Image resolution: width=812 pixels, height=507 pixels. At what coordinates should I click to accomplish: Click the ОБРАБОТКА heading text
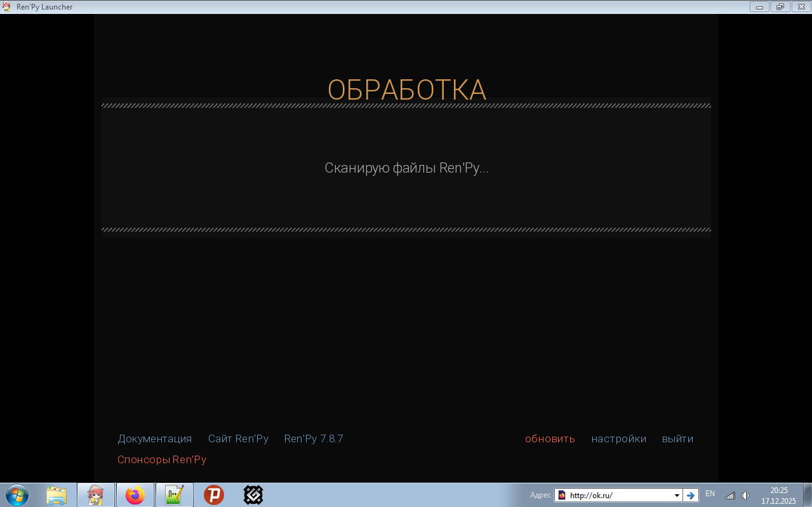[406, 90]
